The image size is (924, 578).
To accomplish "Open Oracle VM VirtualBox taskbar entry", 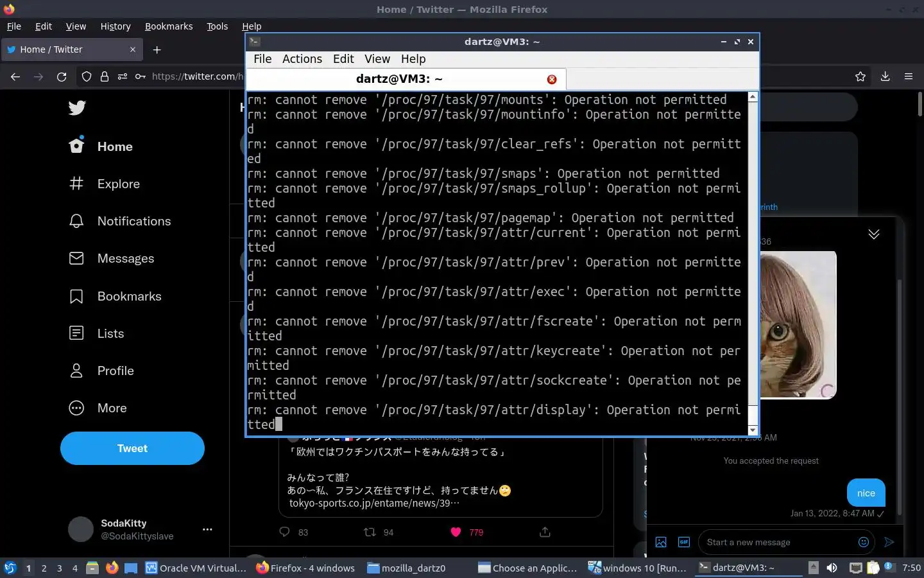I will tap(196, 568).
